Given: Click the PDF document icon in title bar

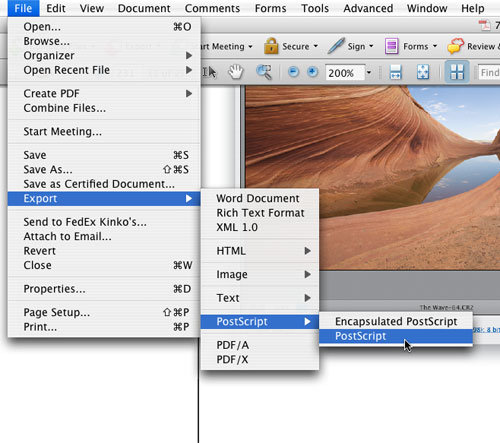Looking at the screenshot, I should (x=484, y=25).
